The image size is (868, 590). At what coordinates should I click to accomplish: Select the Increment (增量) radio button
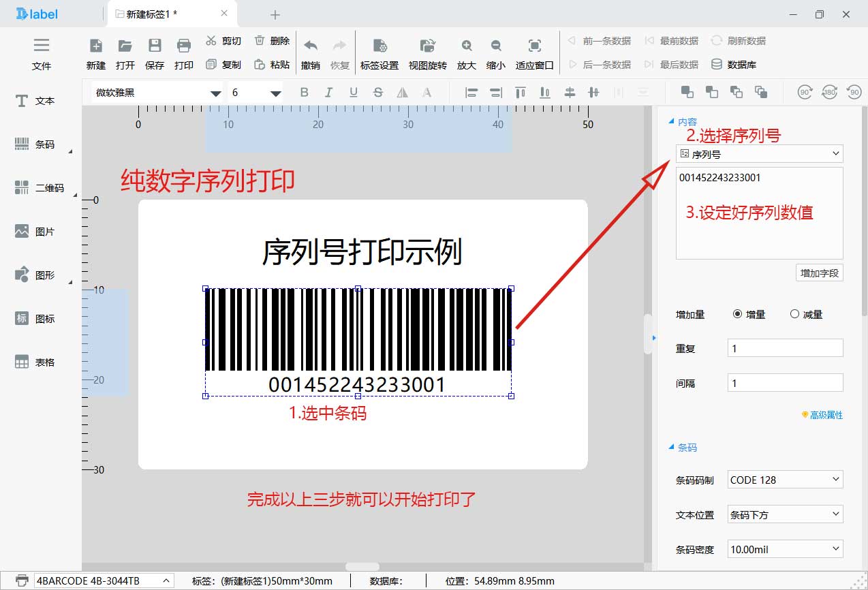[x=737, y=314]
